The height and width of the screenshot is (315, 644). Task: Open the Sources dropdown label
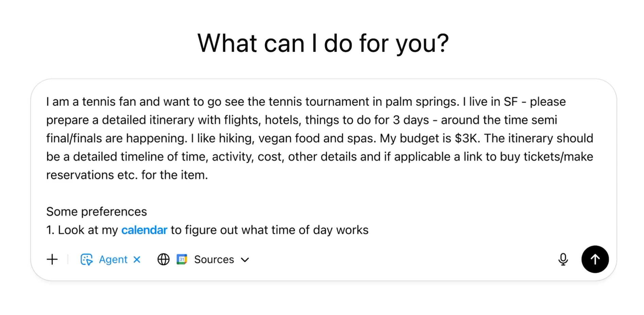click(214, 259)
